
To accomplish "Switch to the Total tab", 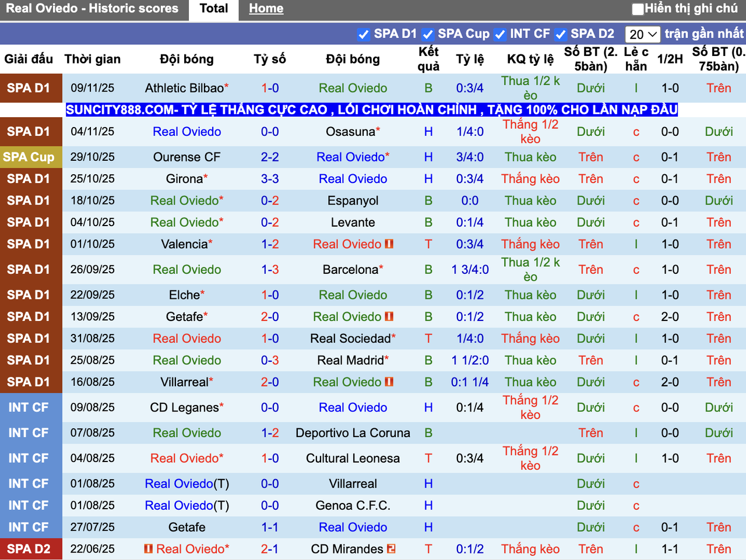I will 214,9.
